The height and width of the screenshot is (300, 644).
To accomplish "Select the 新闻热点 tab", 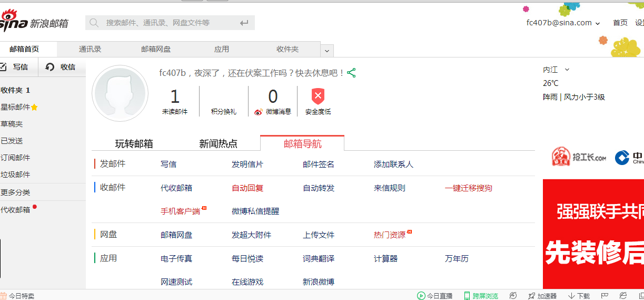I will pyautogui.click(x=218, y=144).
